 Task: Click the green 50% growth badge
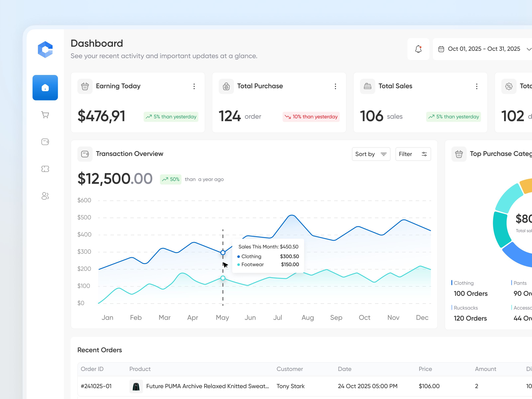(x=171, y=179)
